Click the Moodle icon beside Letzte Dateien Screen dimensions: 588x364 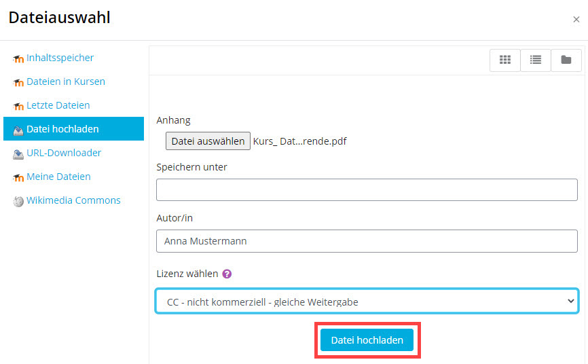pyautogui.click(x=18, y=106)
